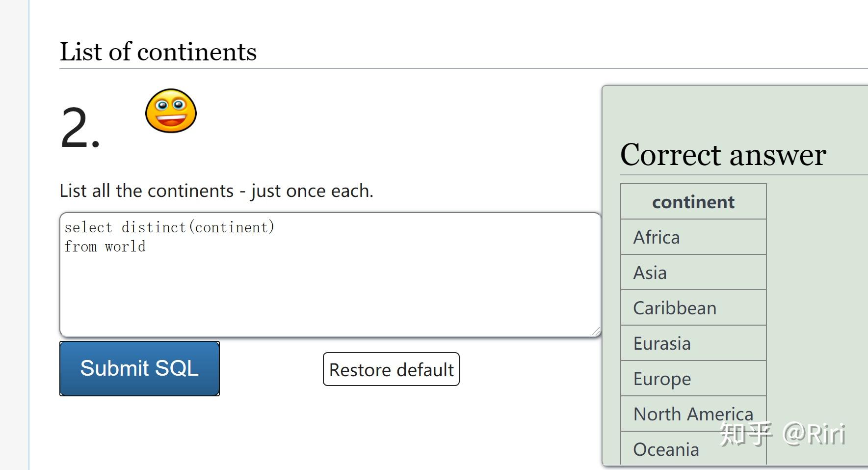Click the 'List of continents' heading

[x=158, y=52]
